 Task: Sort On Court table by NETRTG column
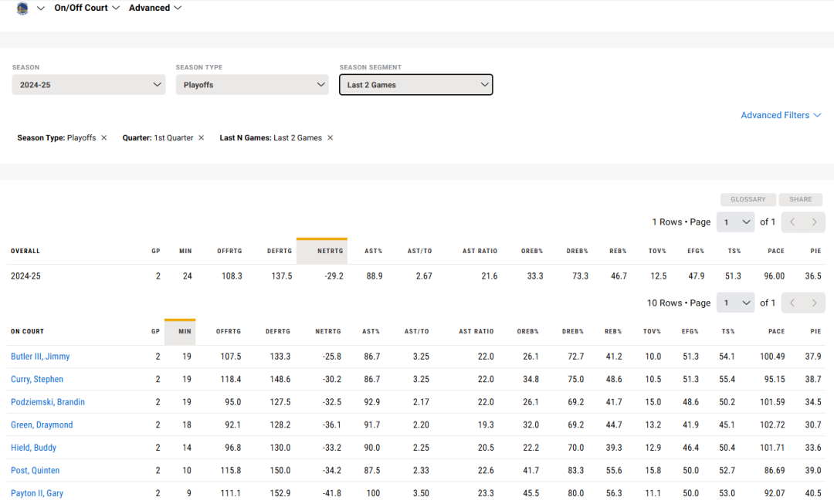(x=328, y=331)
